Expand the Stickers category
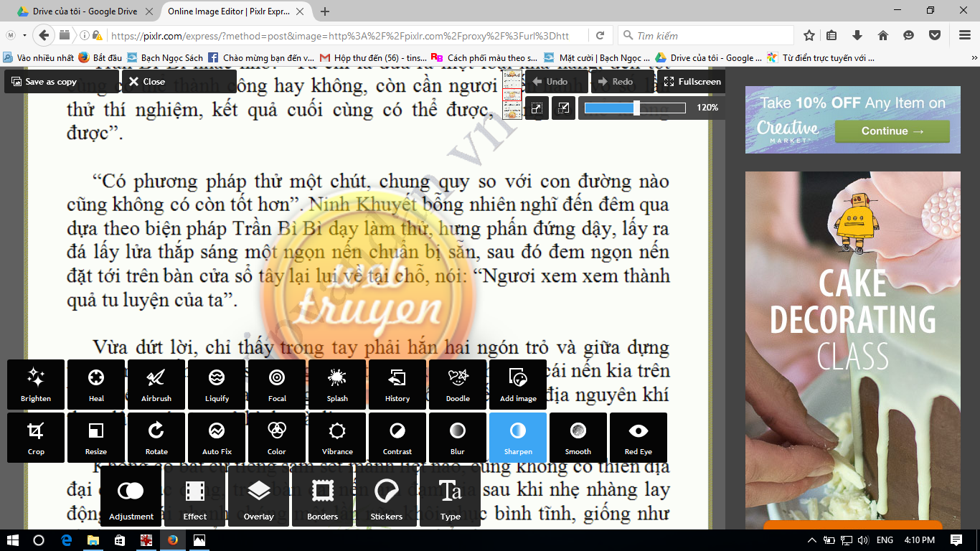 point(386,496)
